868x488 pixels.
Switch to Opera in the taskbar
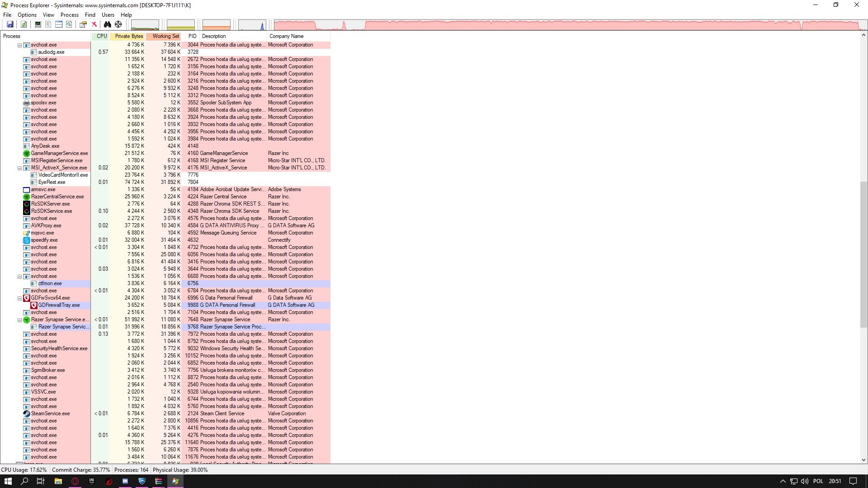(75, 481)
